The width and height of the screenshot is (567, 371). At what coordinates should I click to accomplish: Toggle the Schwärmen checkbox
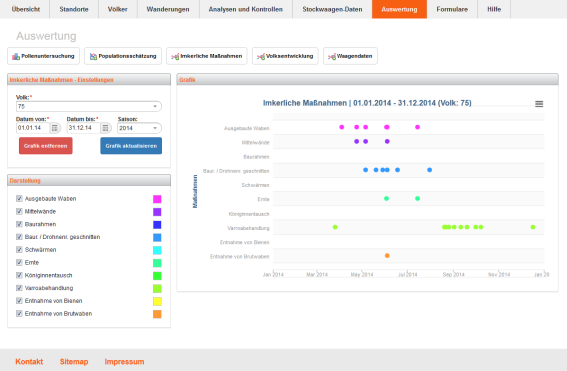[19, 250]
